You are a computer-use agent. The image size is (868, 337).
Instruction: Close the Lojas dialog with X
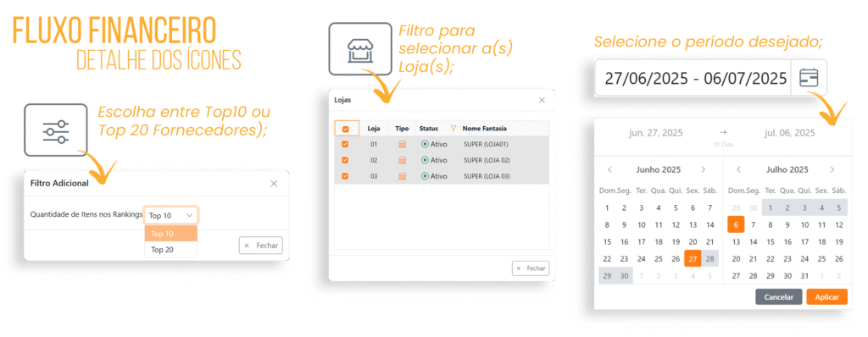coord(542,100)
